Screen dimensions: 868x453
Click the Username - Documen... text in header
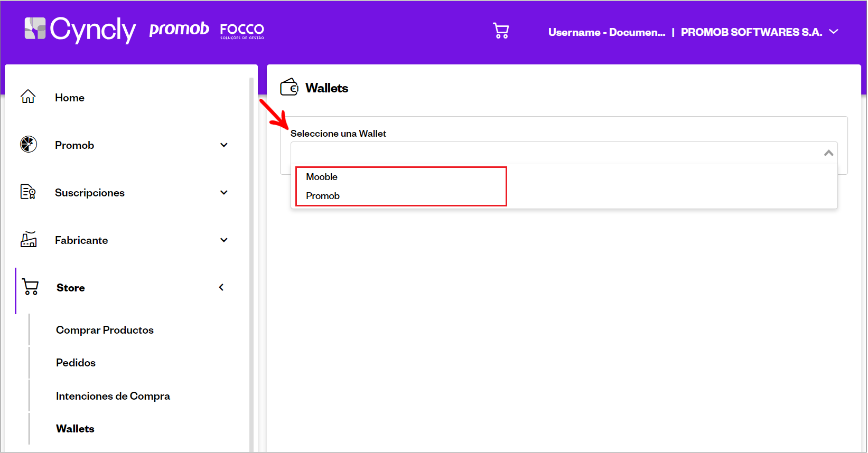pyautogui.click(x=606, y=32)
